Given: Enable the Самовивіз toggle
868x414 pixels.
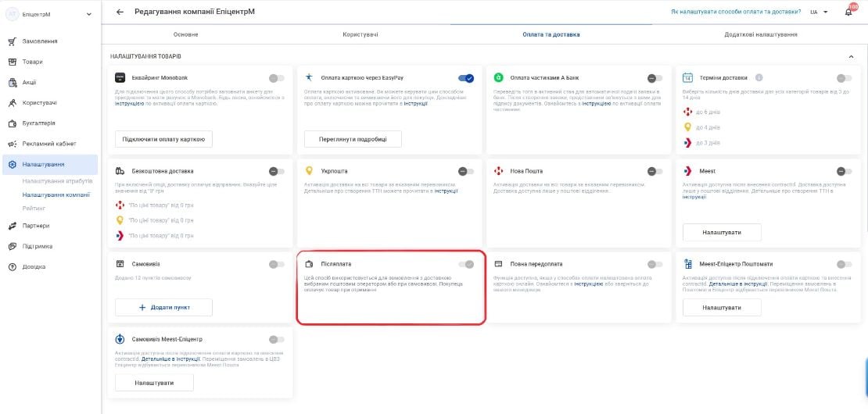Looking at the screenshot, I should coord(277,264).
